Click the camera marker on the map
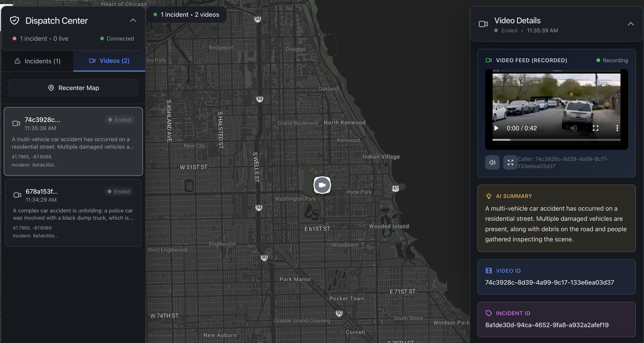 pyautogui.click(x=322, y=185)
